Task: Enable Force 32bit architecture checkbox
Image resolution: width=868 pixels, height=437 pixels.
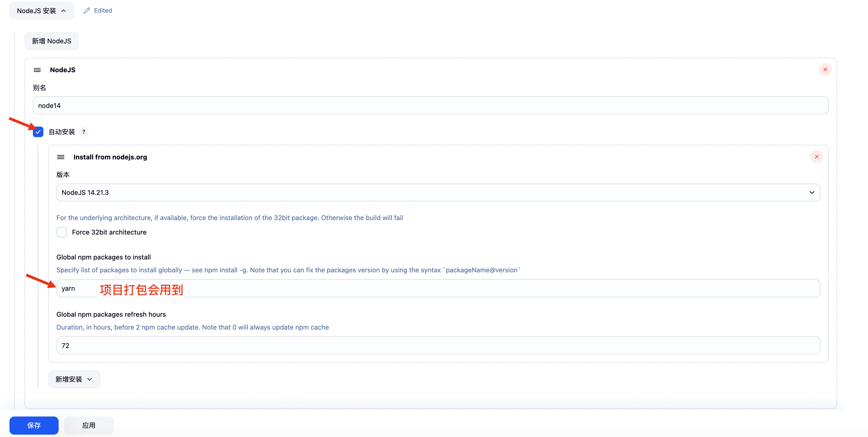Action: coord(62,232)
